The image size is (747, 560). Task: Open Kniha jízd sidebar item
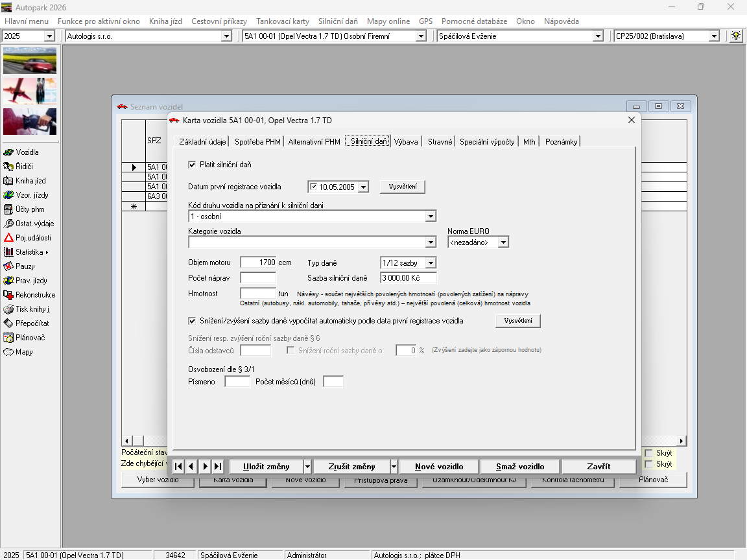pyautogui.click(x=30, y=181)
